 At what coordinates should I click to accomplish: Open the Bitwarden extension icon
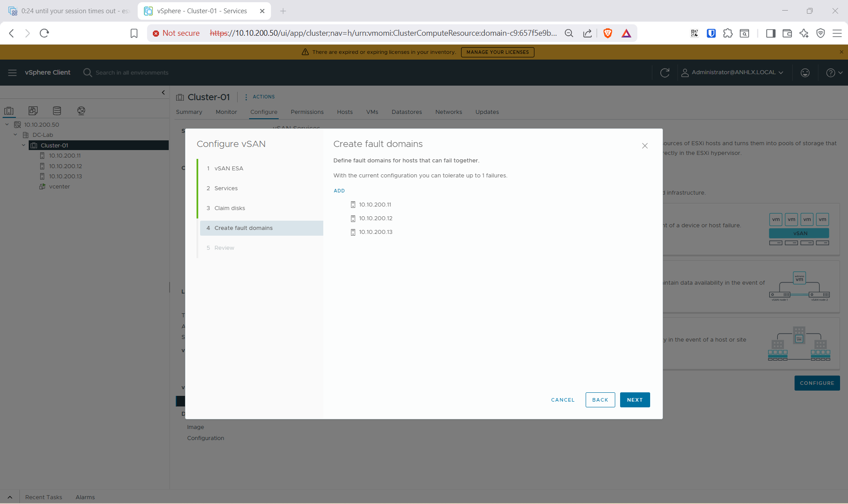(711, 33)
